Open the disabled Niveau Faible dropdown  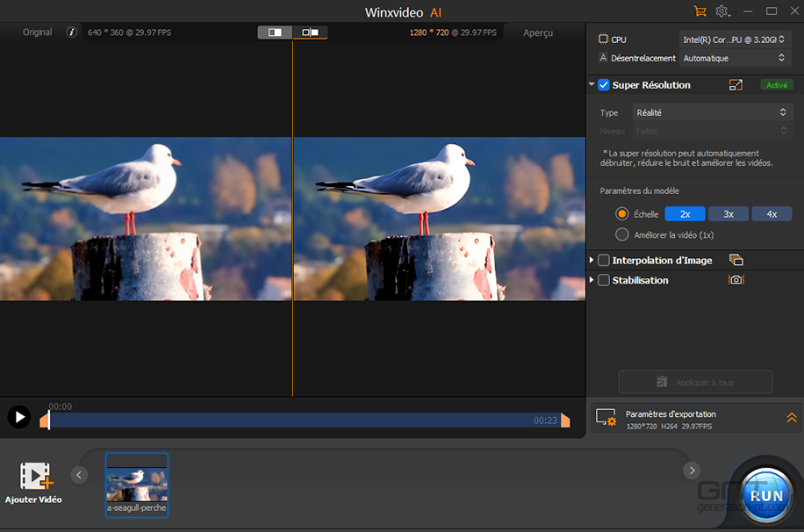(x=712, y=132)
